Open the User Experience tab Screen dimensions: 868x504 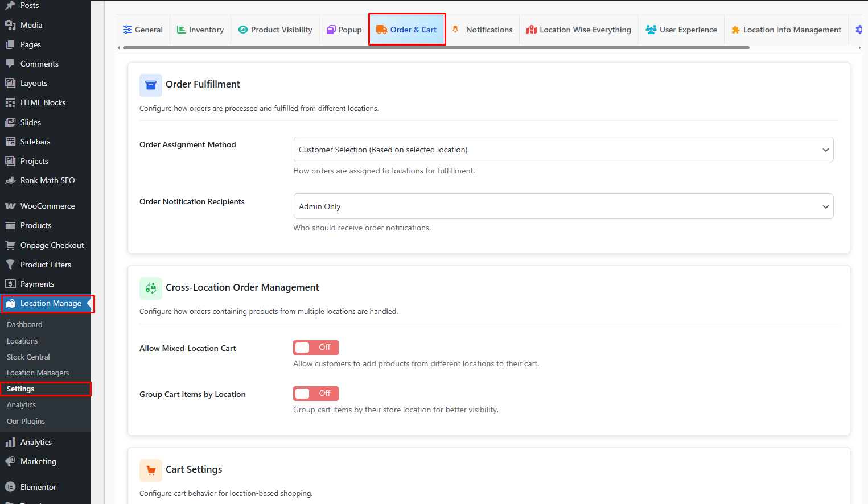coord(681,30)
